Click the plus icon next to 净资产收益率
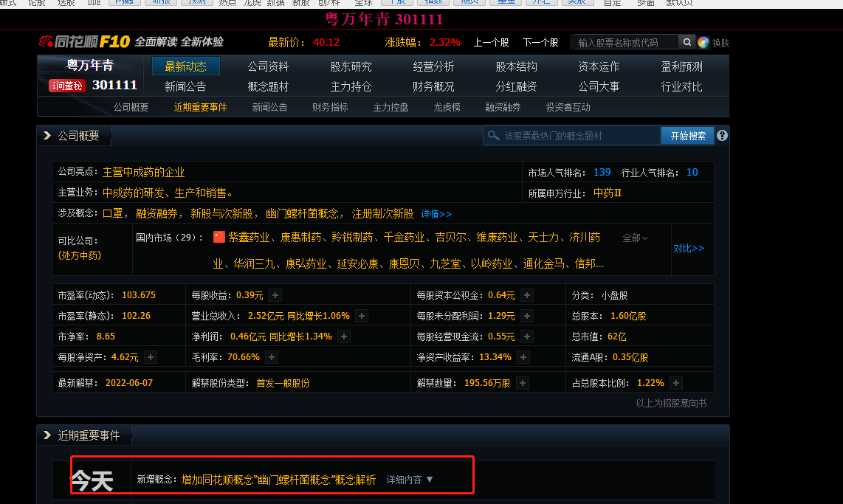Image resolution: width=843 pixels, height=504 pixels. [523, 356]
